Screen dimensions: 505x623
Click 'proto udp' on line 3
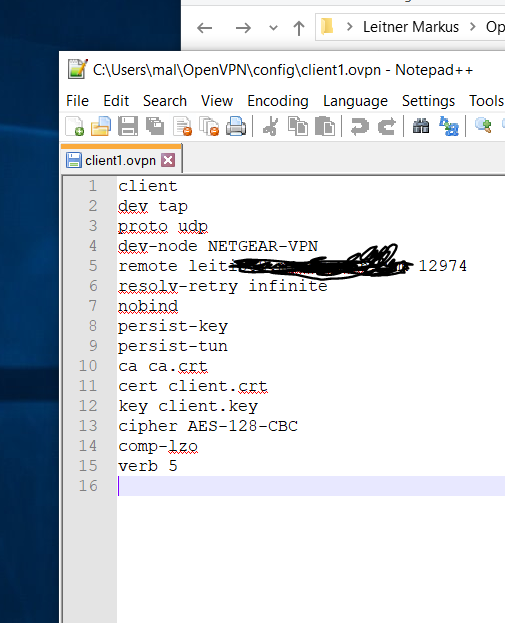point(163,226)
